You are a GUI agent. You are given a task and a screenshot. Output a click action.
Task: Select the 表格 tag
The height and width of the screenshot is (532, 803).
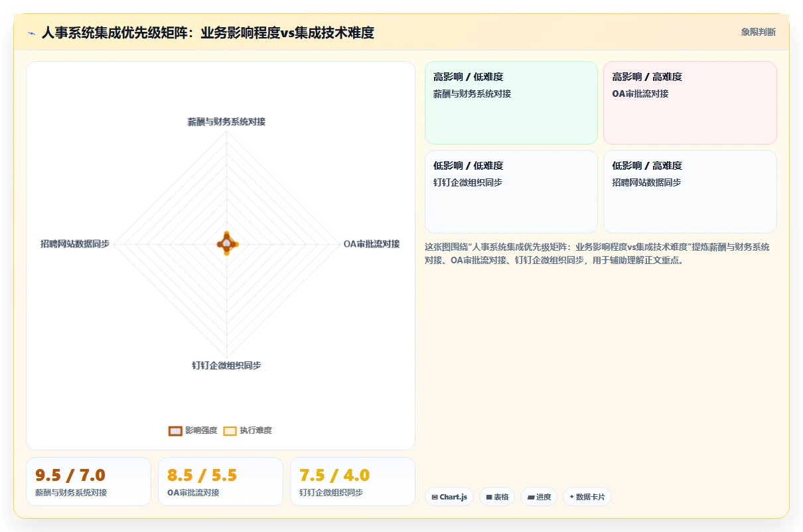(x=497, y=497)
